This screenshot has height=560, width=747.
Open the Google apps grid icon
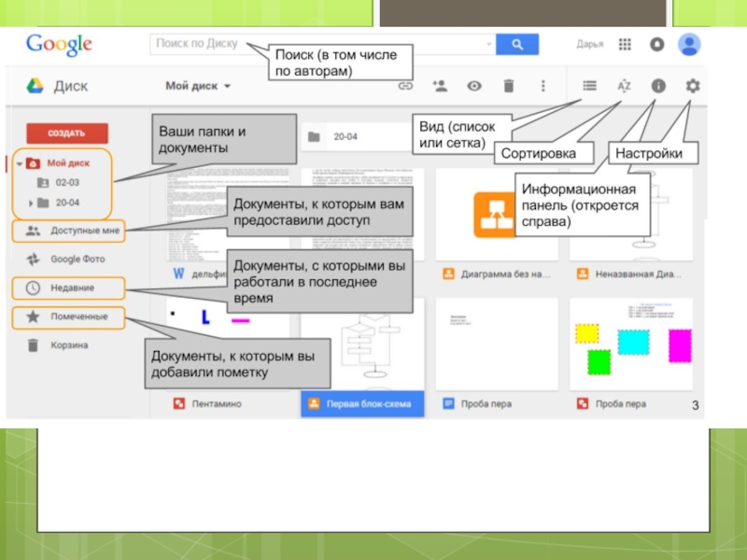click(x=625, y=44)
